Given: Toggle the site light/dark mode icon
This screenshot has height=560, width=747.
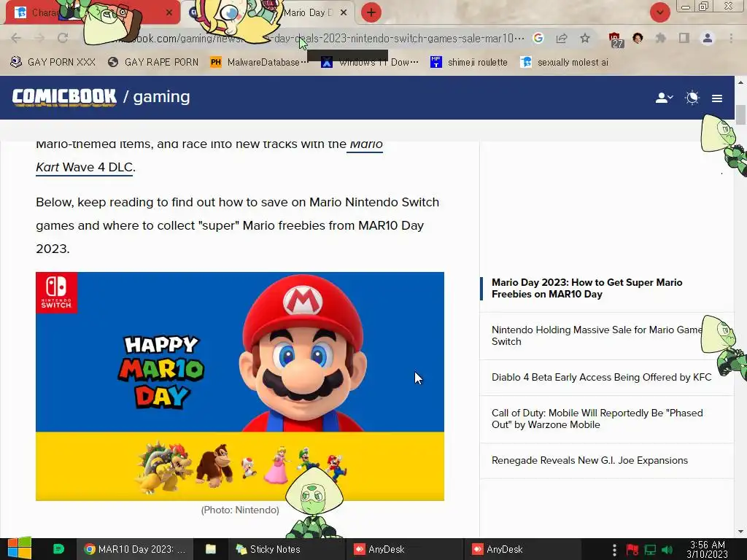Looking at the screenshot, I should point(692,98).
